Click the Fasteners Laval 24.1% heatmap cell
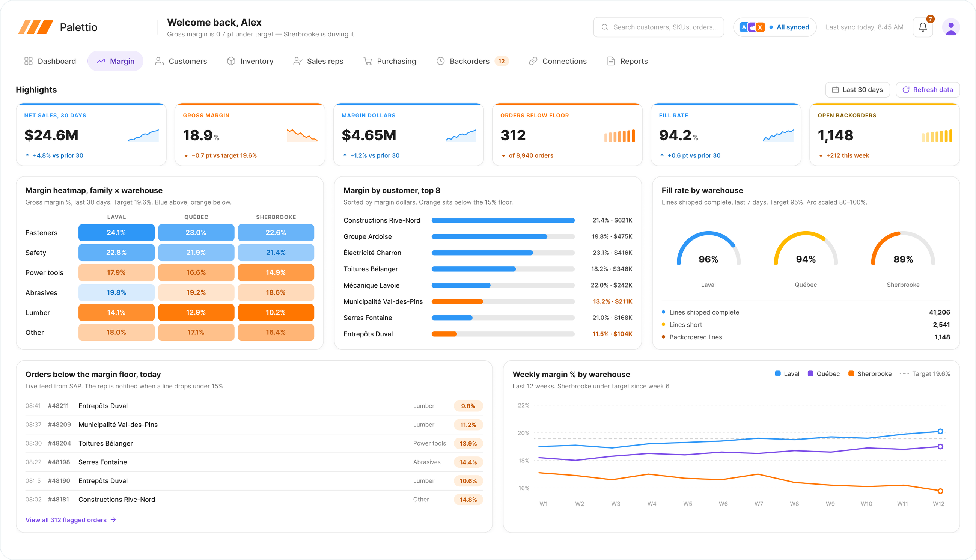 coord(116,232)
